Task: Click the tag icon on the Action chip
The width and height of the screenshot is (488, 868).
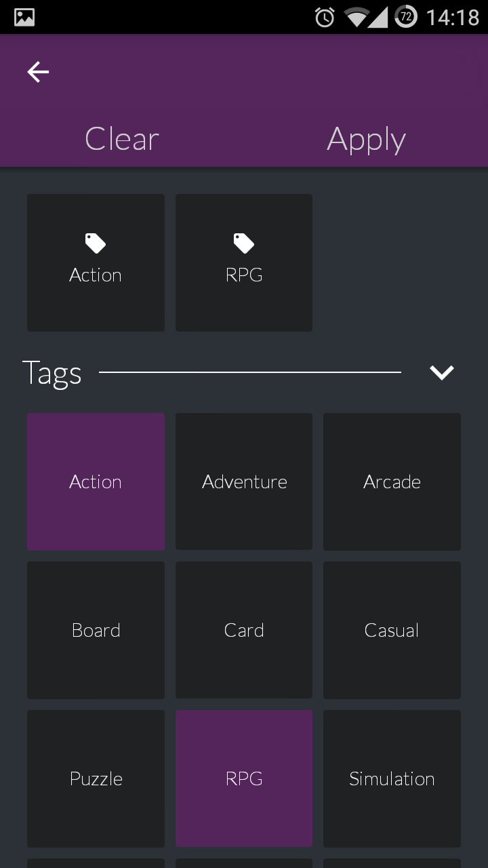Action: [x=96, y=243]
